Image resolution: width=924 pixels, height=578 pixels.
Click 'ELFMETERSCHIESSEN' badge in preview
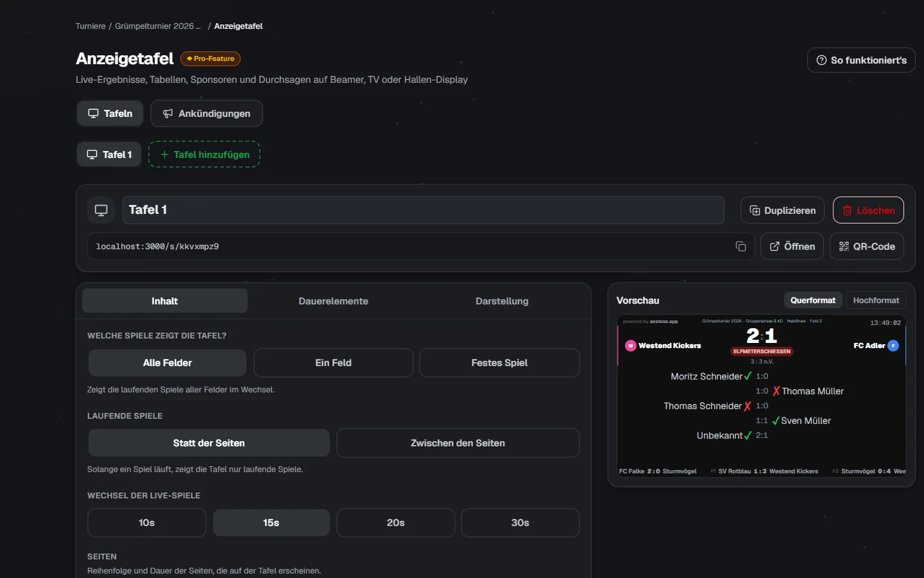[x=762, y=351]
